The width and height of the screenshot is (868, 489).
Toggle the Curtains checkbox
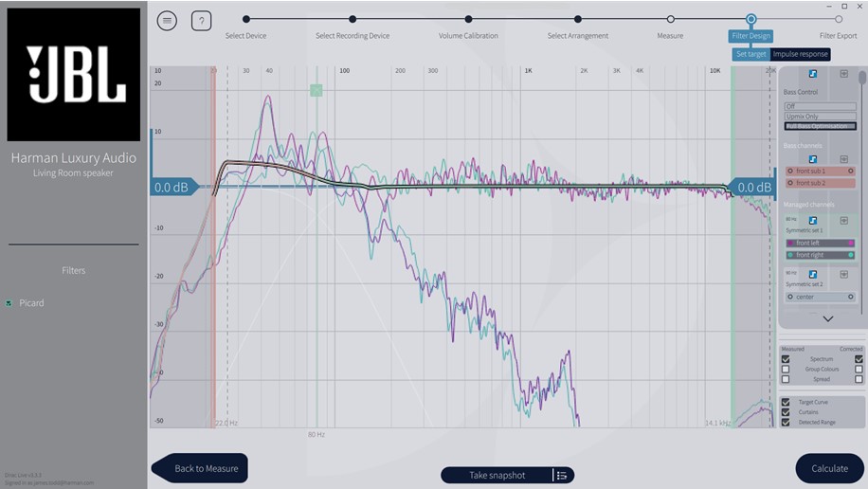pos(786,412)
